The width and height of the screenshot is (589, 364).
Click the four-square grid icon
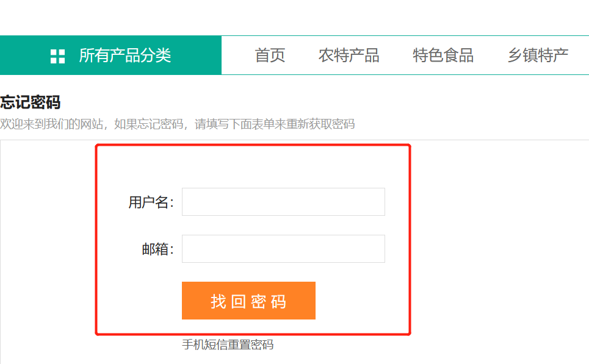pos(58,56)
